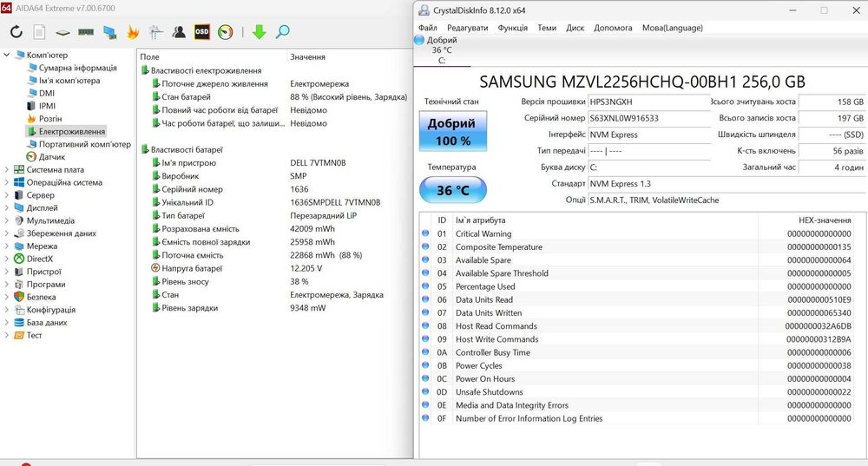Select Ім'я комп'ютера in the tree
Image resolution: width=868 pixels, height=466 pixels.
69,80
